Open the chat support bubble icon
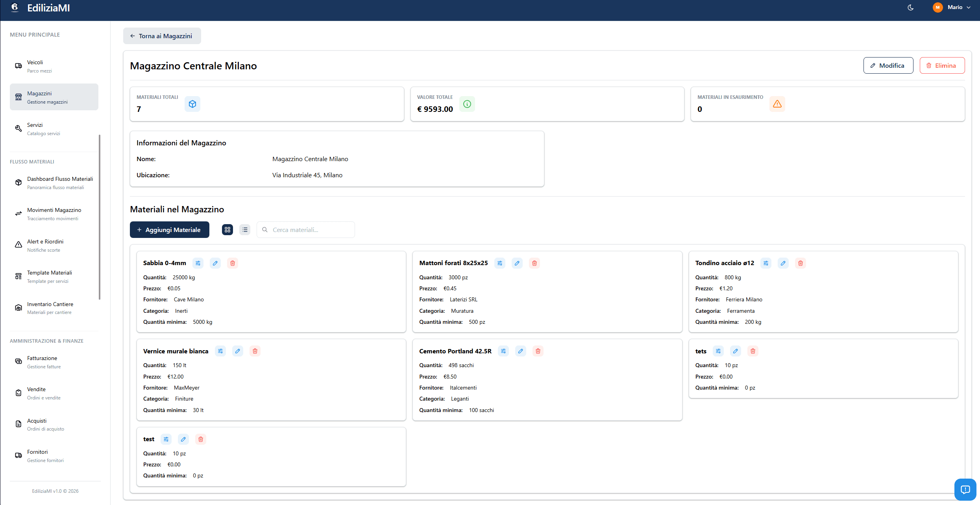Screen dimensions: 980x505 [x=965, y=489]
